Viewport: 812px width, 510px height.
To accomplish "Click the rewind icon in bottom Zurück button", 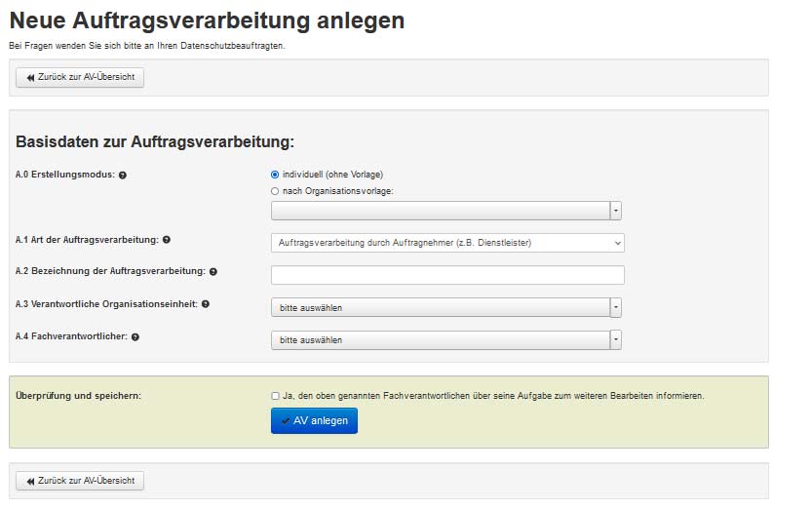I will coord(30,482).
